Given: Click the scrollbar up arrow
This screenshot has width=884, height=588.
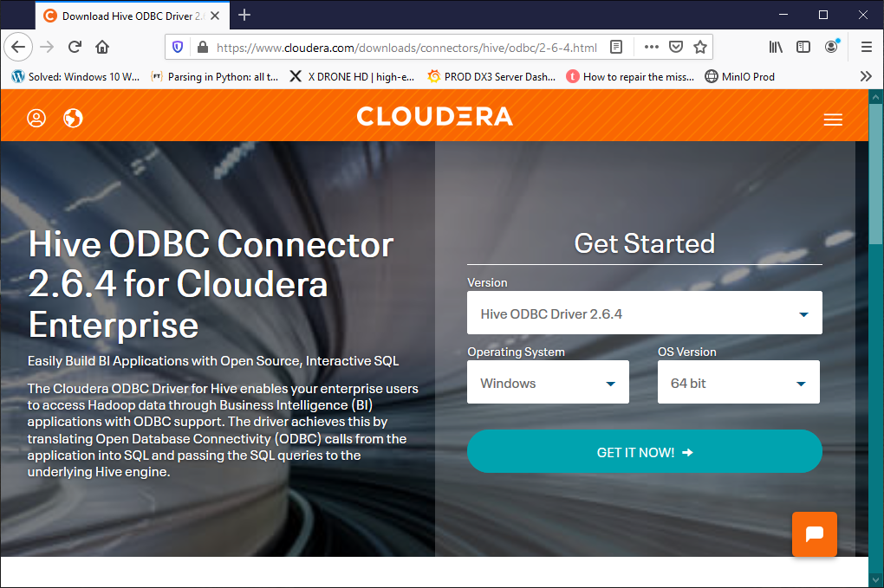Looking at the screenshot, I should pos(875,97).
